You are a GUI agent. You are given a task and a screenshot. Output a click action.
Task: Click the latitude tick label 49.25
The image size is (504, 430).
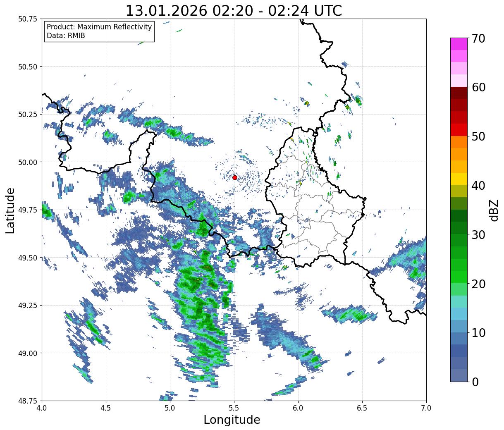pos(28,306)
